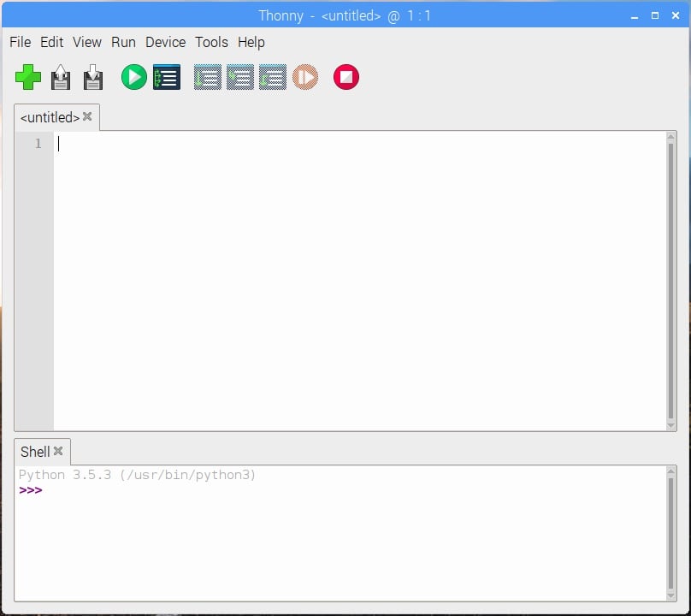This screenshot has height=616, width=691.
Task: Click the green plus New file icon
Action: pos(28,78)
